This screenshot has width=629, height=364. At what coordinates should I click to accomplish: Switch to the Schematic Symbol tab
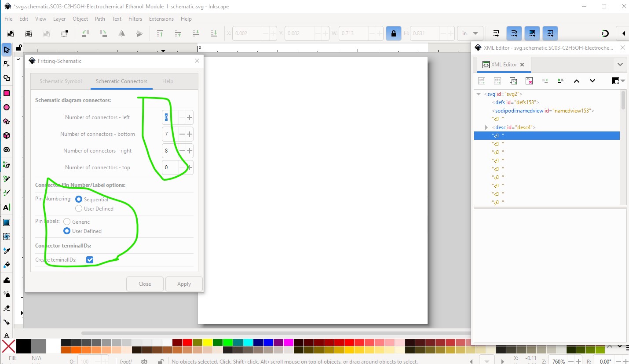[x=61, y=81]
